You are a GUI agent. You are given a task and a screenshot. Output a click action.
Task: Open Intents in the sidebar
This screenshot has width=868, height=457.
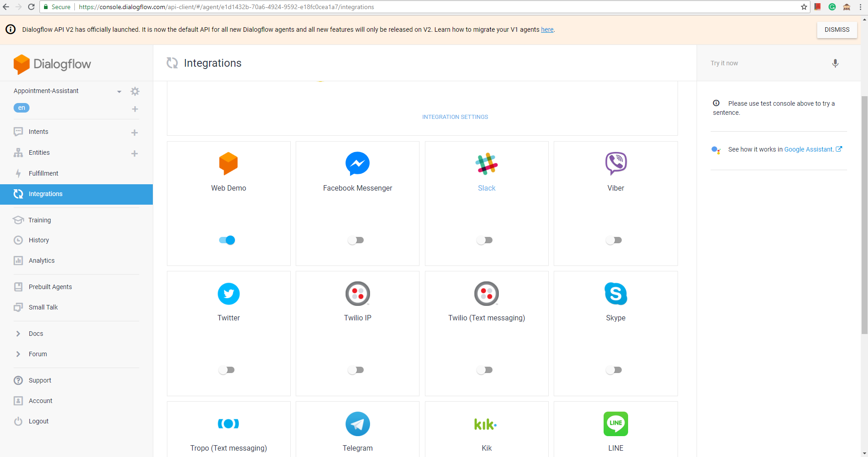tap(39, 132)
